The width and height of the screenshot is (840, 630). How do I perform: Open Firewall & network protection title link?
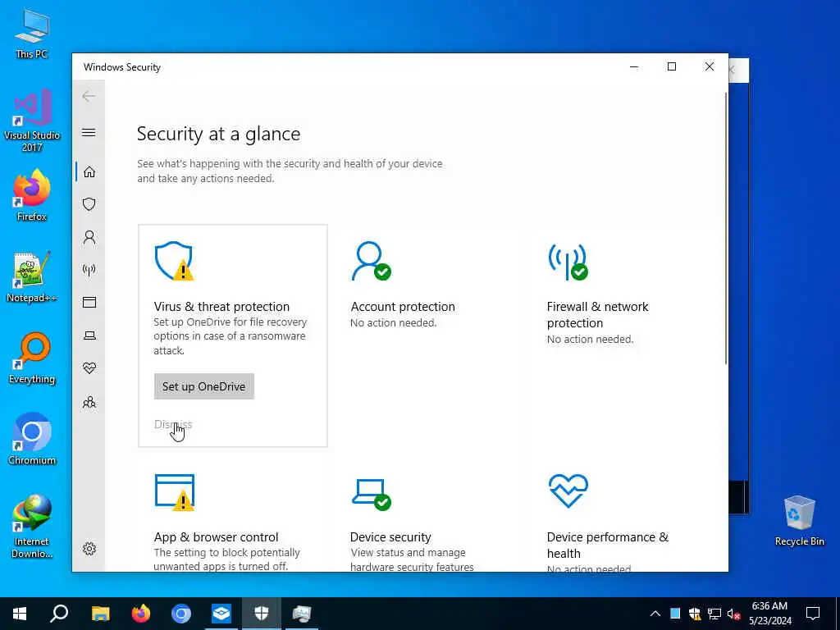tap(597, 315)
